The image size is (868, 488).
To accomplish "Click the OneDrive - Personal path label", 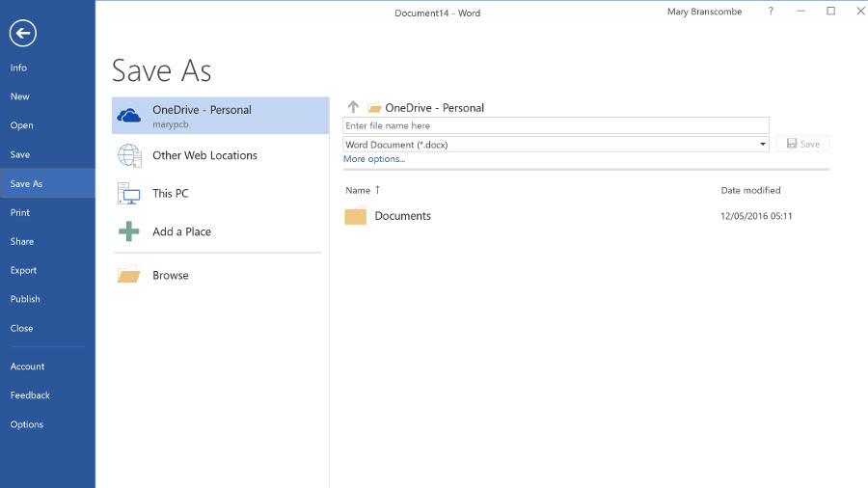I will [x=435, y=108].
